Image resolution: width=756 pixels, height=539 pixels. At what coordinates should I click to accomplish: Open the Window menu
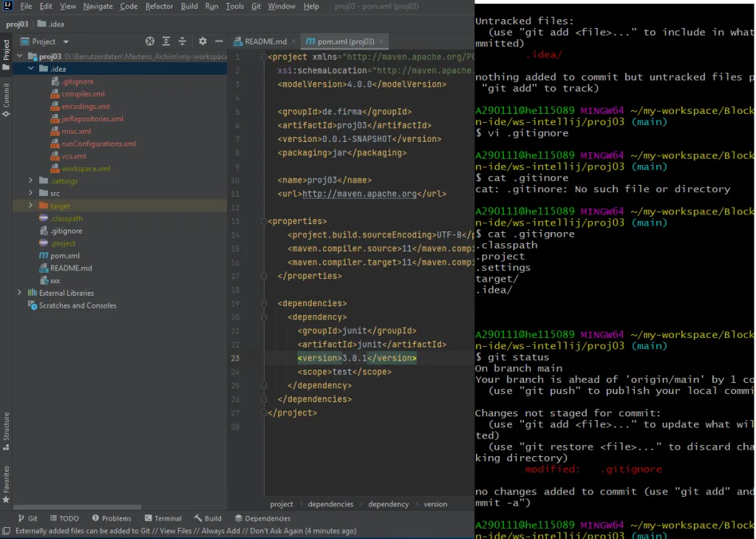(282, 6)
